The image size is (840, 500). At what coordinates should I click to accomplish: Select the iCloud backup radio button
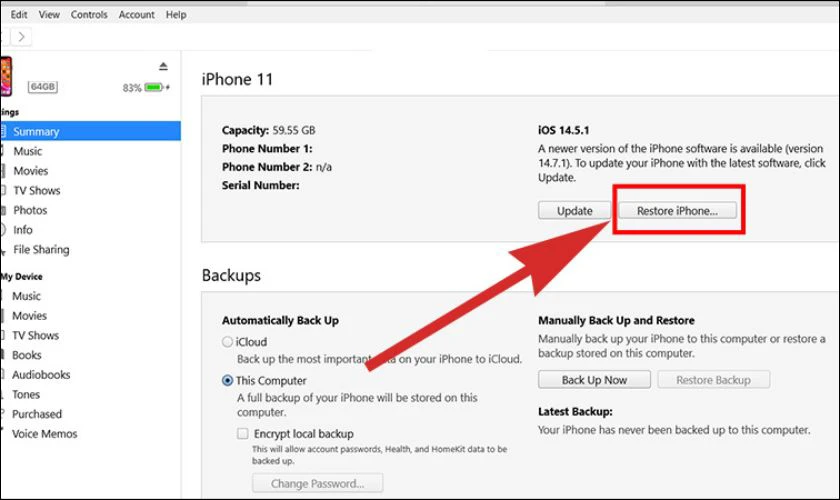pos(227,342)
